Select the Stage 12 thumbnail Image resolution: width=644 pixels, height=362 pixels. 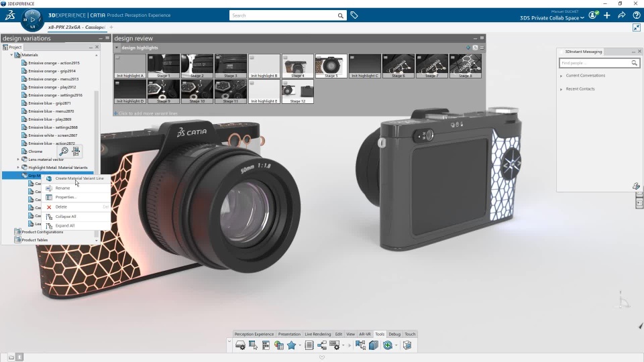tap(298, 91)
